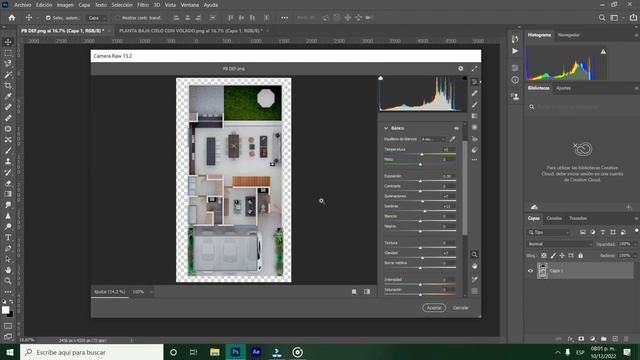Open layer filter Tipo dropdown
The width and height of the screenshot is (640, 360).
point(549,232)
